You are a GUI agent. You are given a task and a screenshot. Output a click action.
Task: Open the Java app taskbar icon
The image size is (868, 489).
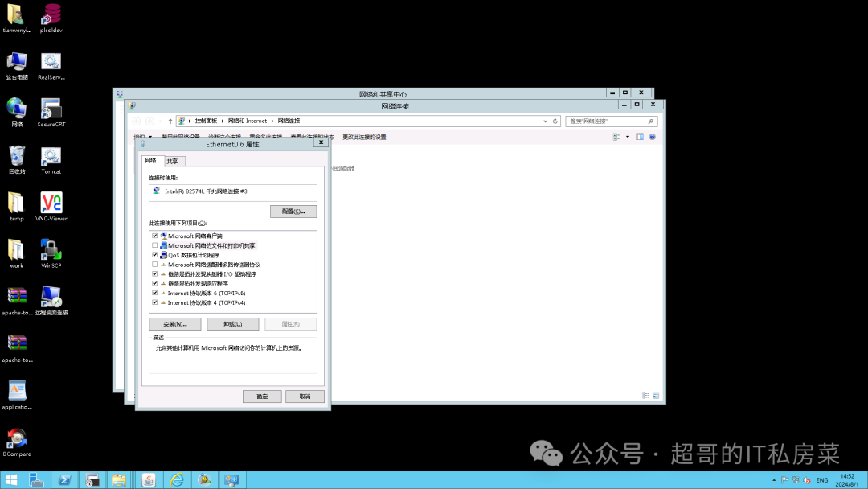point(149,480)
